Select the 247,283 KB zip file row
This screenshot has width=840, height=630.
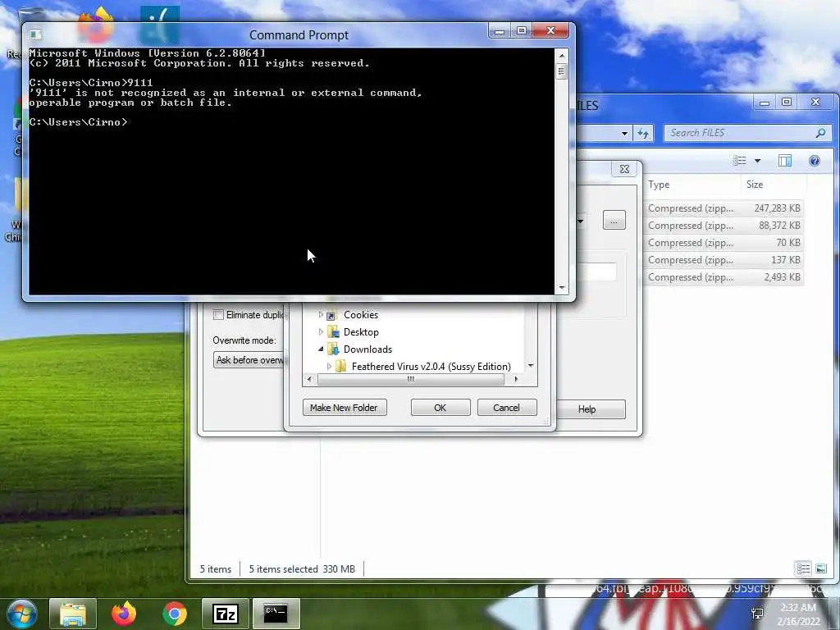point(724,208)
